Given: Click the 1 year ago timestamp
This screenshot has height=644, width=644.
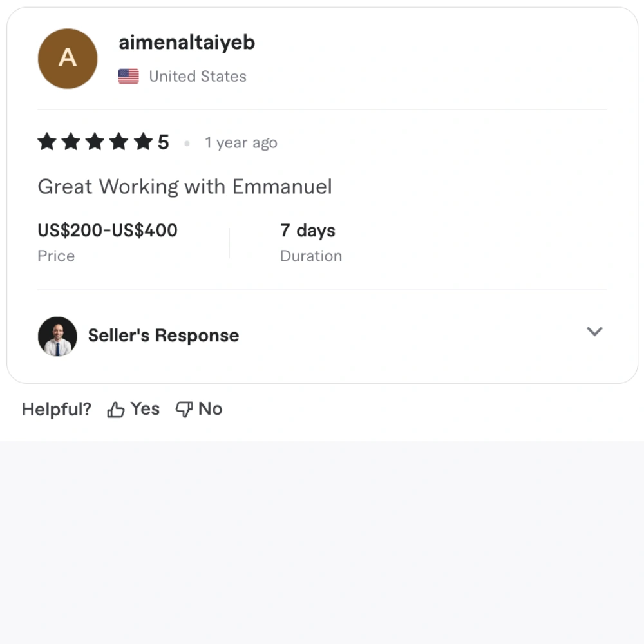Looking at the screenshot, I should 241,143.
